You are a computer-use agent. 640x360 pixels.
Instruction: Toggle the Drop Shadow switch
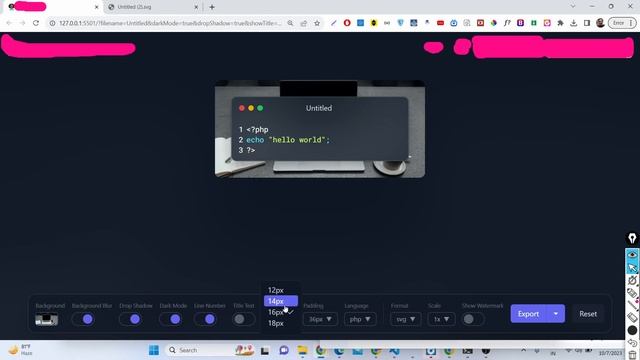[x=130, y=319]
